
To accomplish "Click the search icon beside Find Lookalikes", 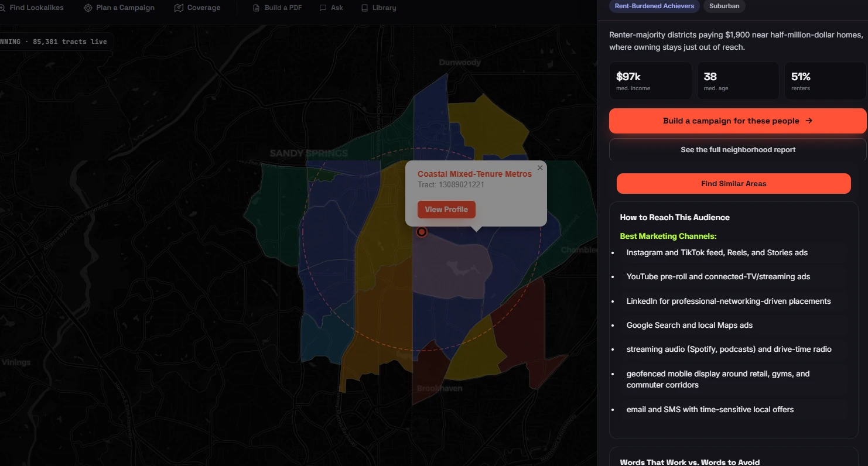I will coord(3,8).
